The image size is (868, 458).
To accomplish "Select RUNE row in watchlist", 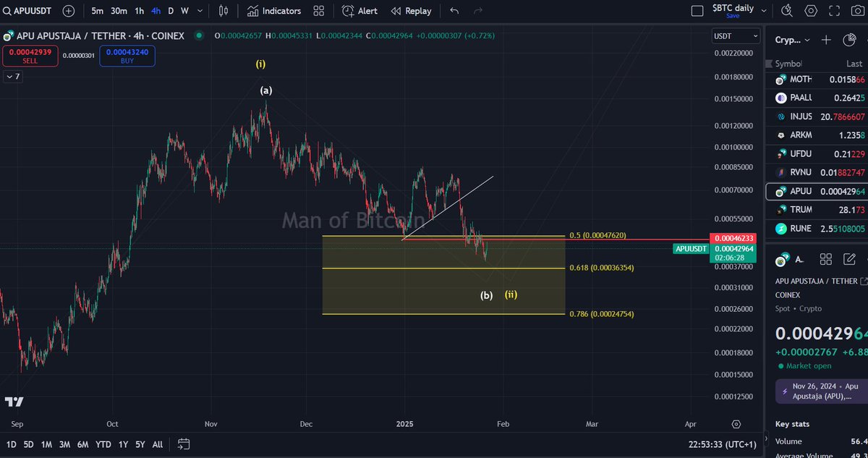I will pyautogui.click(x=817, y=229).
